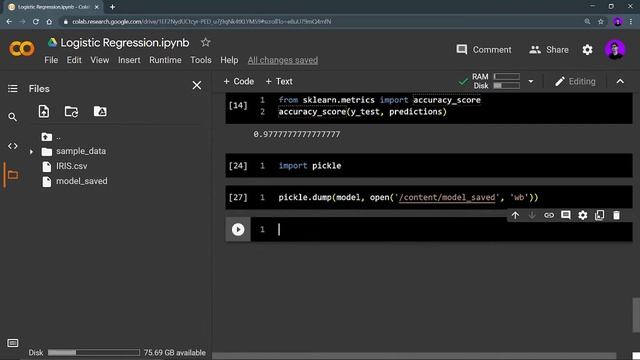This screenshot has height=360, width=640.
Task: Select the IRIS.csv file
Action: pyautogui.click(x=71, y=166)
